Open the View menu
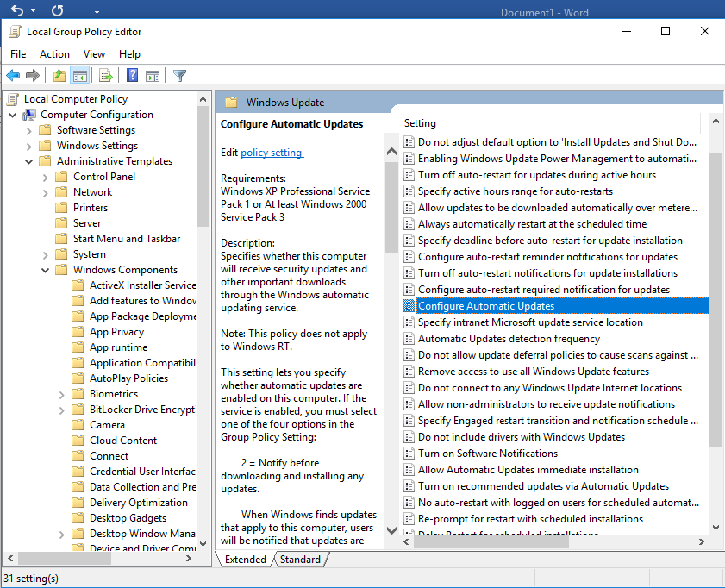The height and width of the screenshot is (588, 725). (94, 54)
